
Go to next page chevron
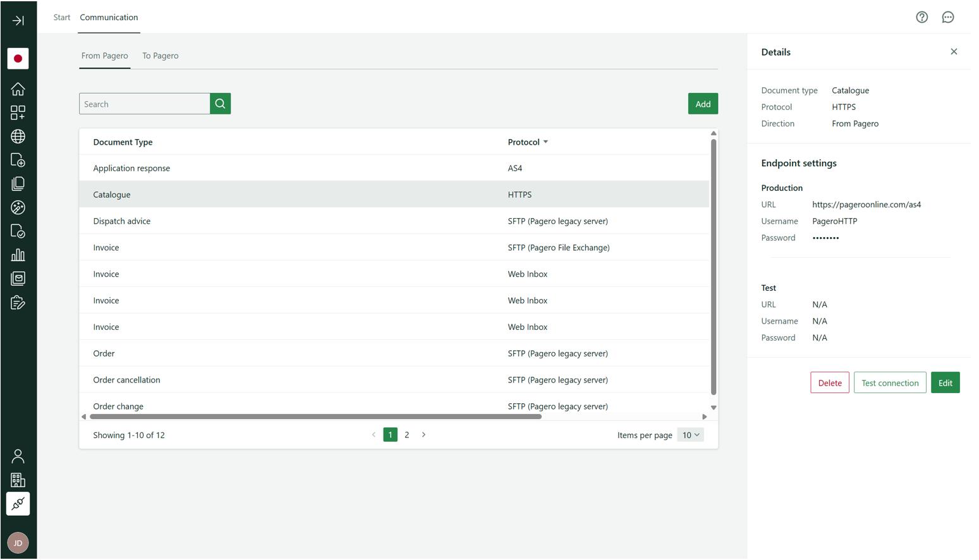coord(423,435)
